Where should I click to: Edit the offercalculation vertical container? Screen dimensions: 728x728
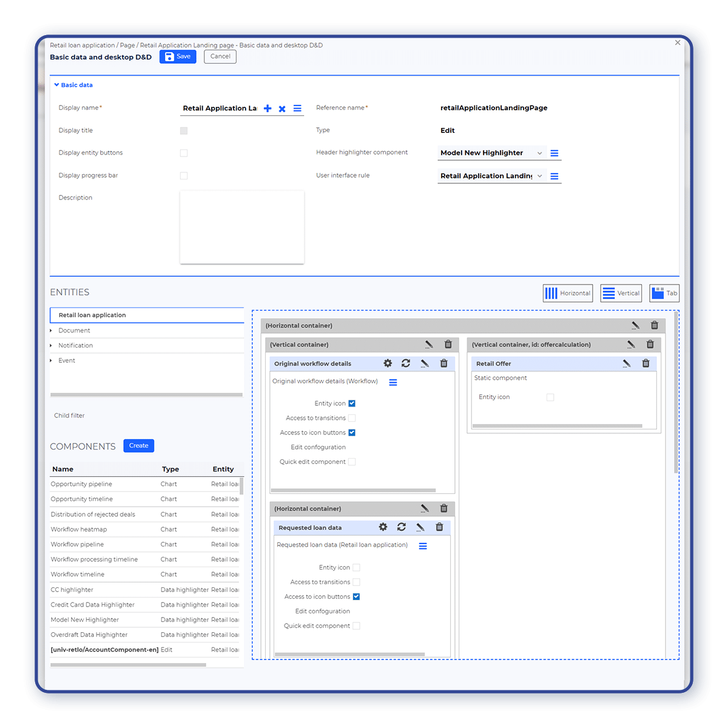(631, 345)
